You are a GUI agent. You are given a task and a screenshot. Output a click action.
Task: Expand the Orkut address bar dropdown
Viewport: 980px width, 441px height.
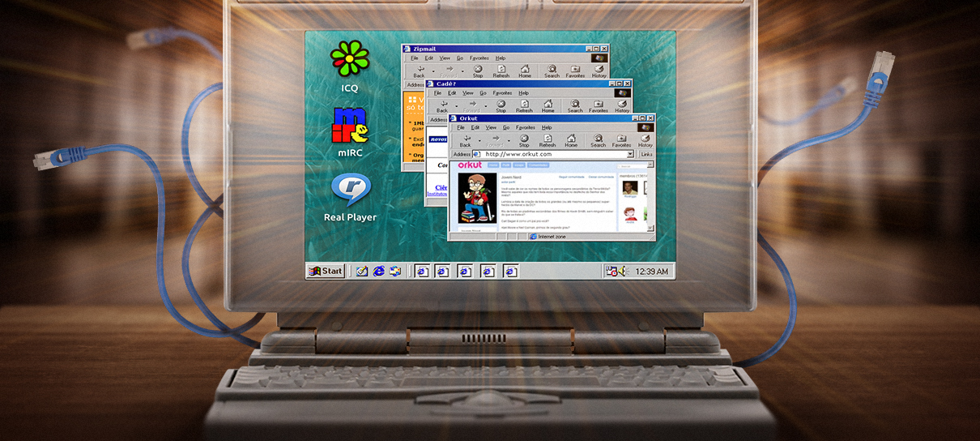[629, 154]
